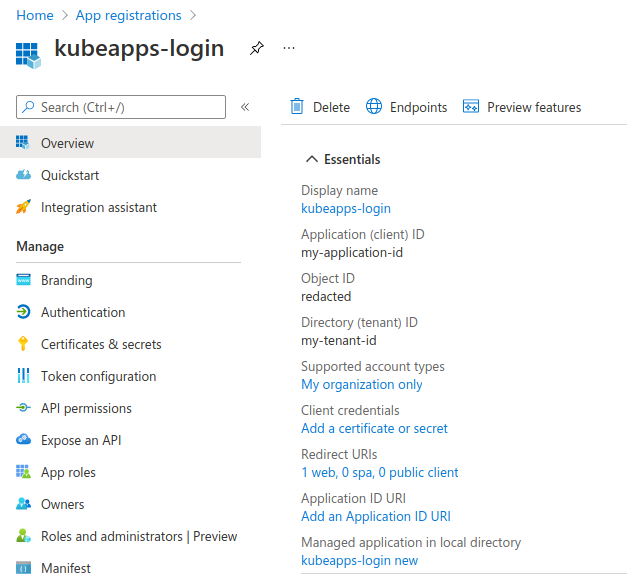Click the Directory (tenant) ID label
Screen dimensions: 627x582
point(359,322)
